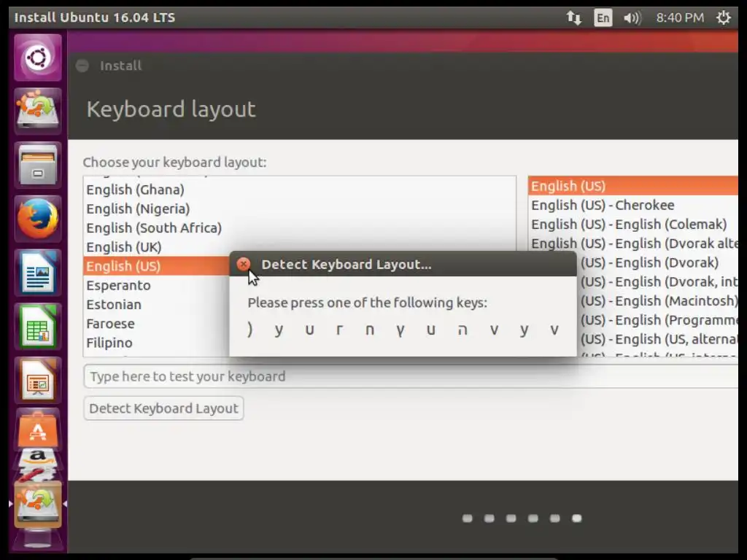Screen dimensions: 747x560
Task: Launch Firefox web browser
Action: [x=38, y=219]
